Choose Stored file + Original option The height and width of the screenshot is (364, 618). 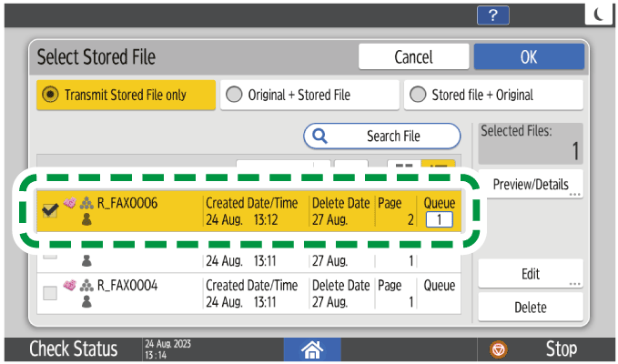(494, 95)
